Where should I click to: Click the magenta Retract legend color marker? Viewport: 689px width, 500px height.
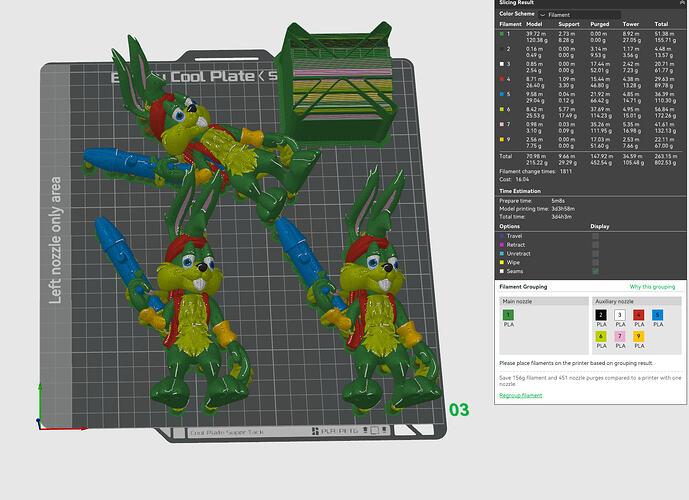[x=502, y=245]
